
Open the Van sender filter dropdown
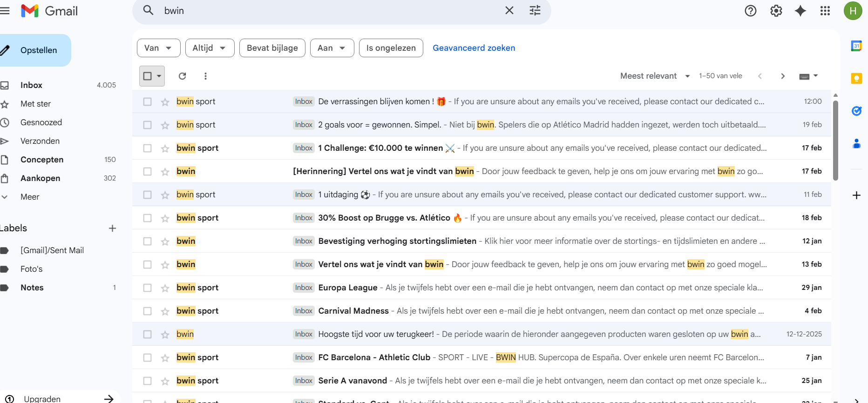coord(159,48)
